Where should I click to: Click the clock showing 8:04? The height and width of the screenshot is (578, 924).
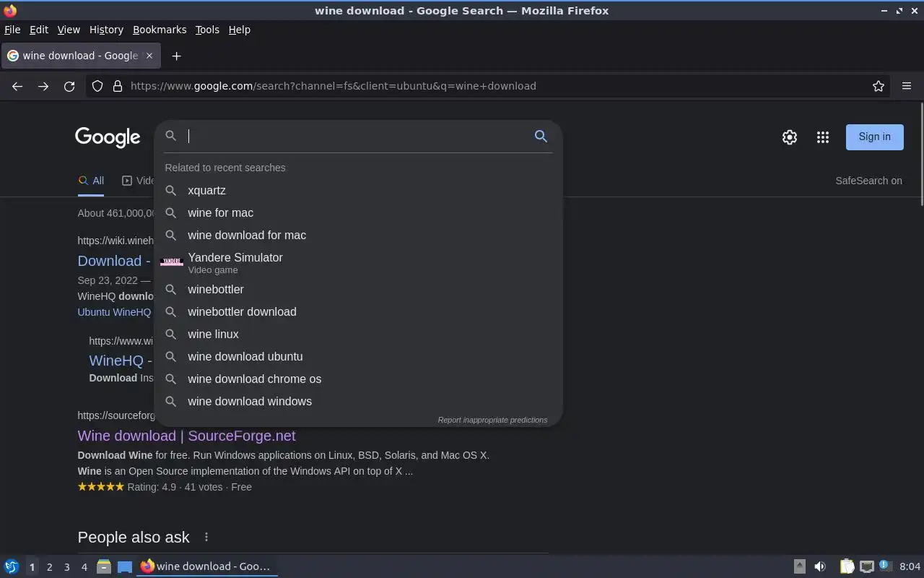click(x=910, y=566)
